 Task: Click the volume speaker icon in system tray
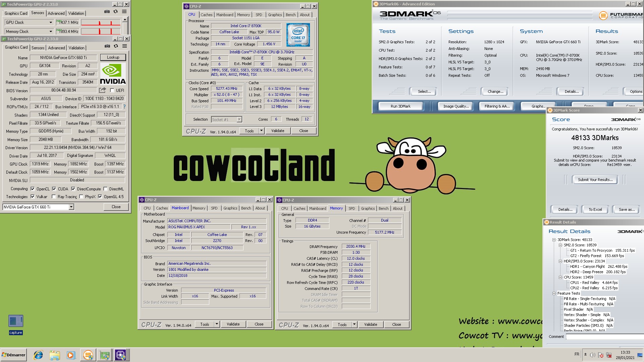click(593, 355)
